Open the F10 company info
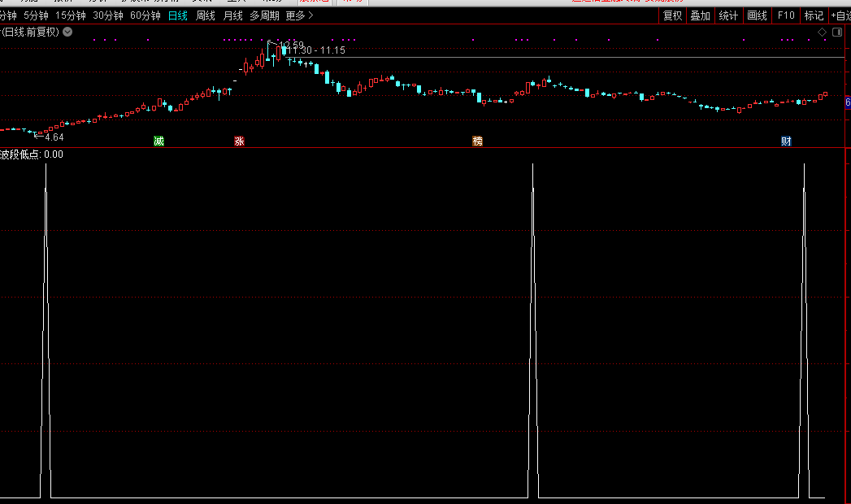Image resolution: width=851 pixels, height=504 pixels. pos(786,15)
